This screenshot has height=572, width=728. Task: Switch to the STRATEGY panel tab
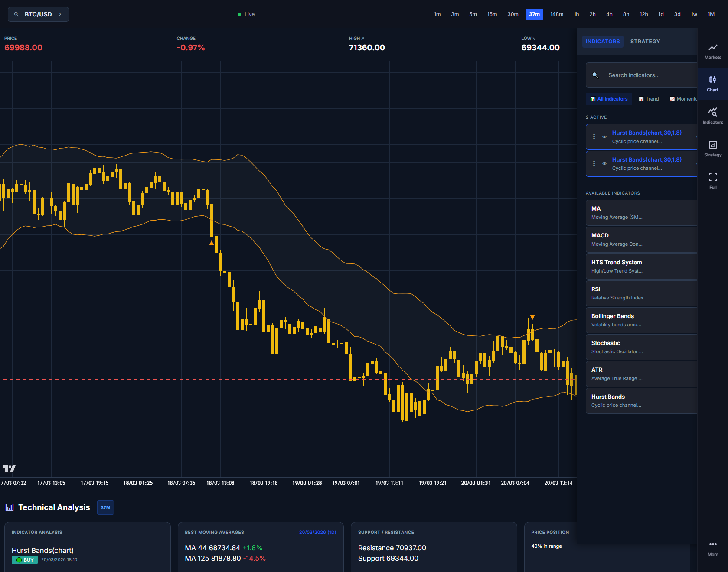point(645,42)
